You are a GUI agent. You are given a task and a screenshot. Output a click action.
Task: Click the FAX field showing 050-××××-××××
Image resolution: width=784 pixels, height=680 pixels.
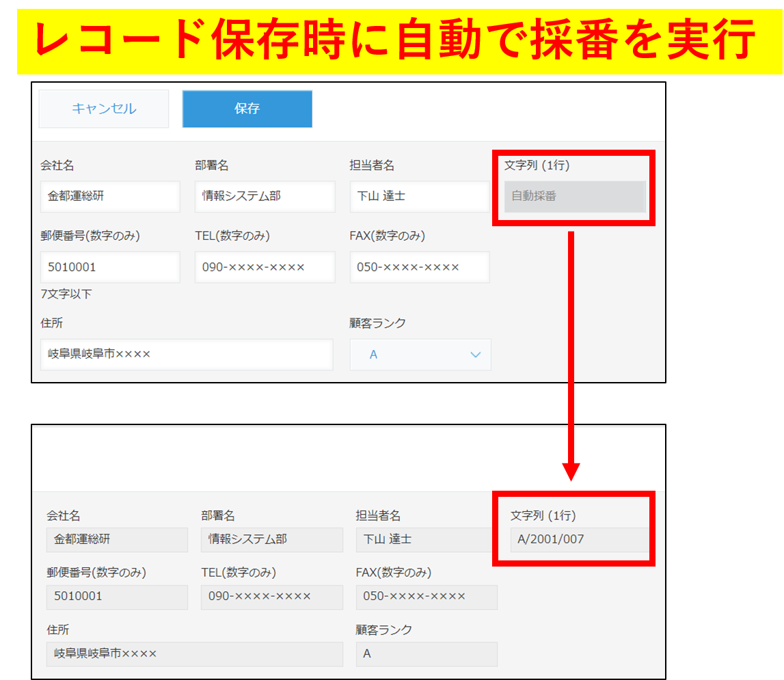419,267
